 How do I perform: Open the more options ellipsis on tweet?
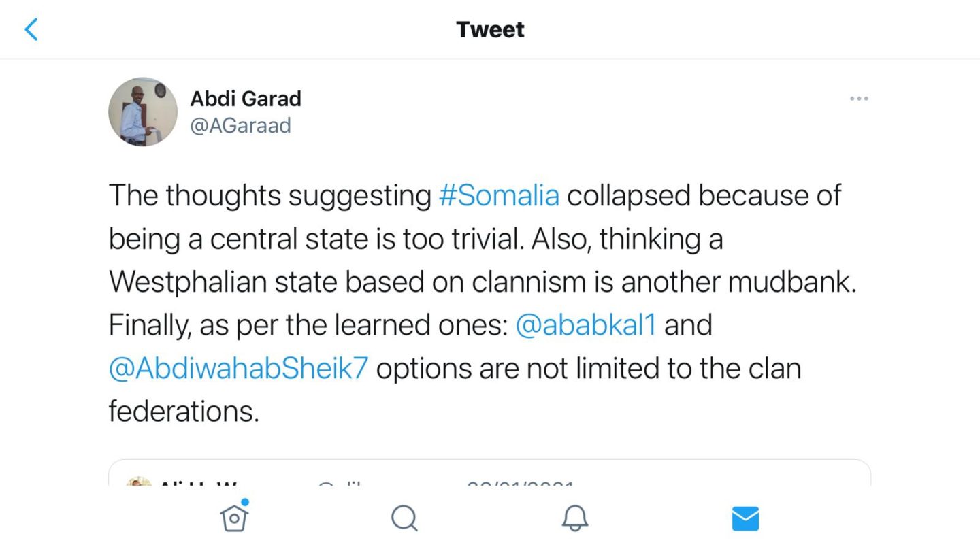pyautogui.click(x=859, y=99)
